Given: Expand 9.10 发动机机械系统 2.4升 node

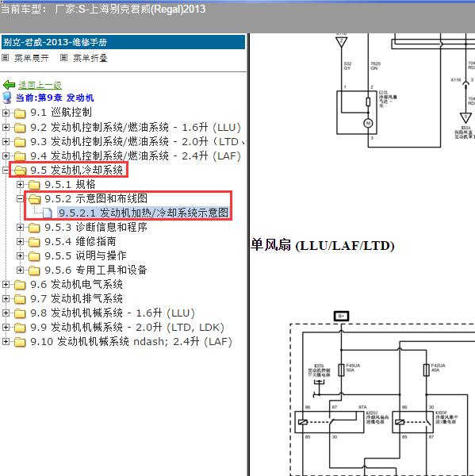Looking at the screenshot, I should pos(6,341).
